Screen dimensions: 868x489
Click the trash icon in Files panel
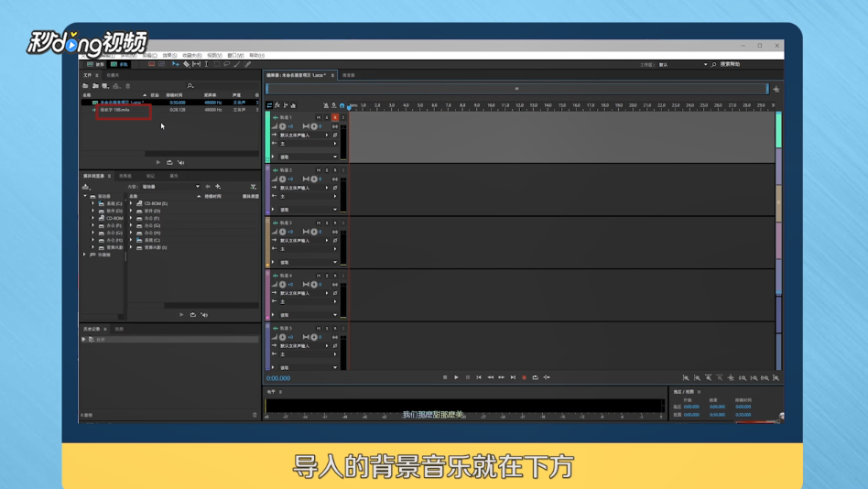[128, 86]
